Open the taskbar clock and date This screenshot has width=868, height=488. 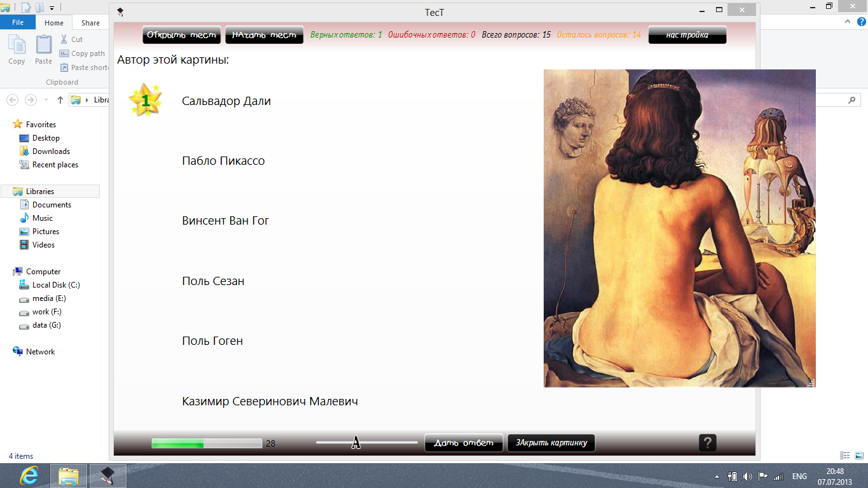point(835,476)
